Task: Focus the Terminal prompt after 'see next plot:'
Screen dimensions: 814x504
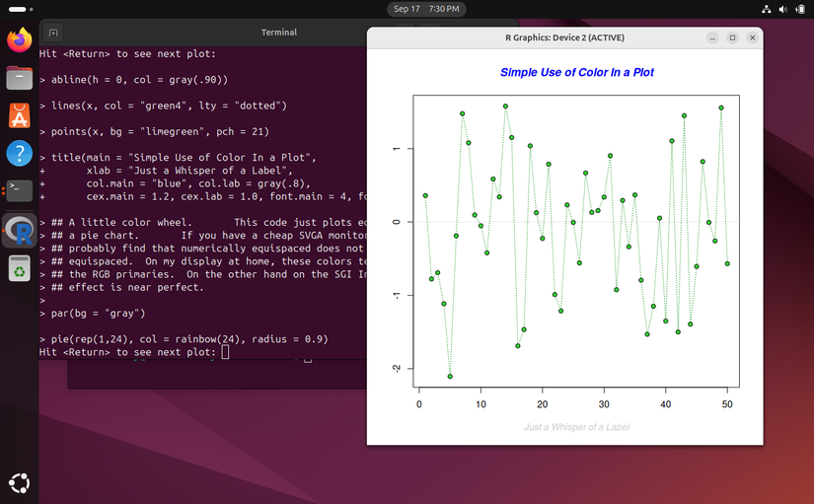Action: coord(225,352)
